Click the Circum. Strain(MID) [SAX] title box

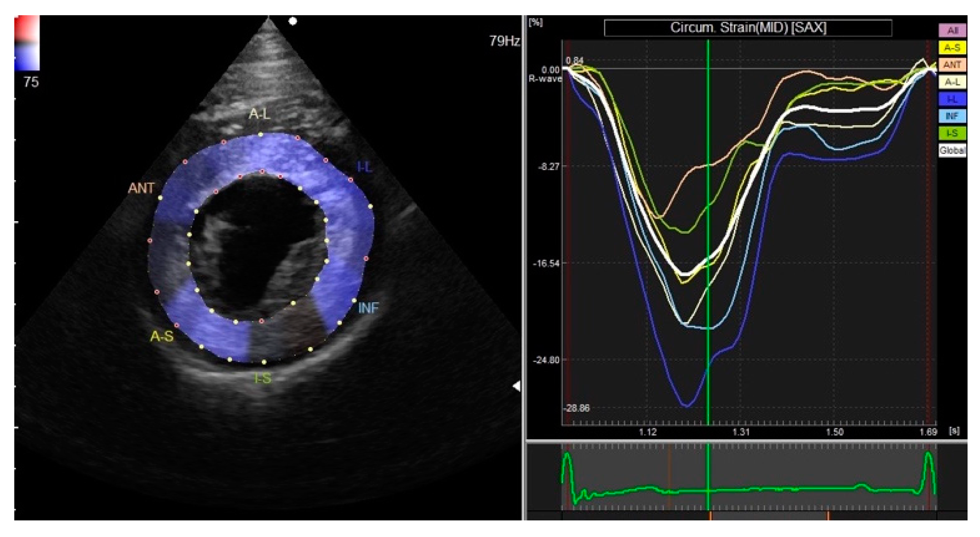(748, 28)
